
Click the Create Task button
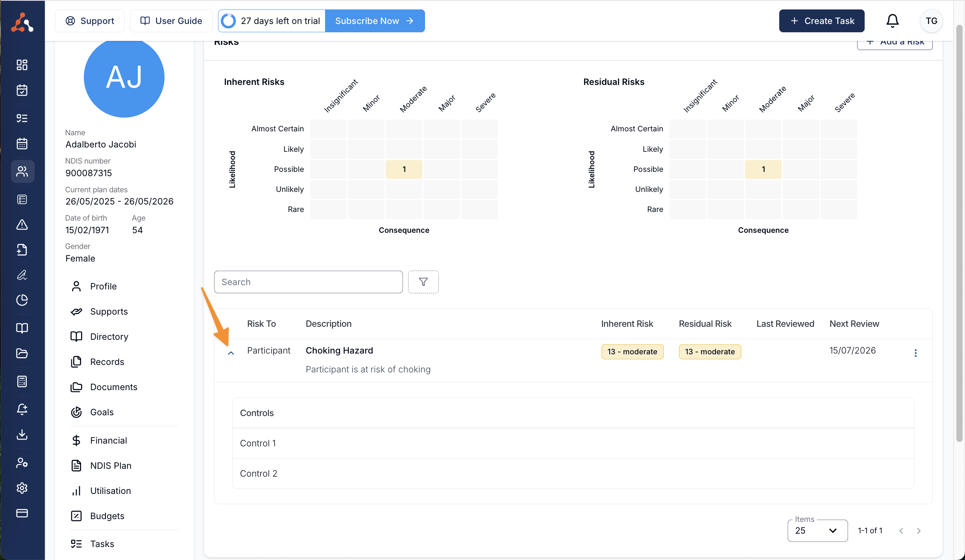click(821, 21)
